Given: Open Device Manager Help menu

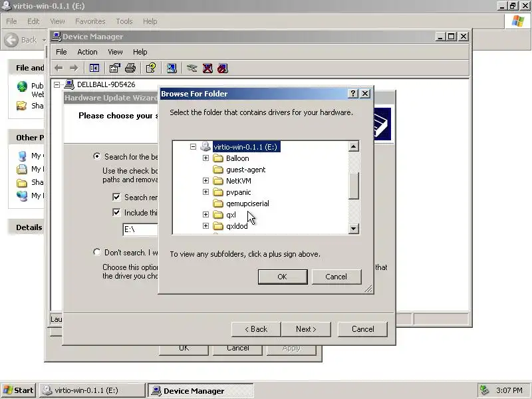Looking at the screenshot, I should [140, 52].
